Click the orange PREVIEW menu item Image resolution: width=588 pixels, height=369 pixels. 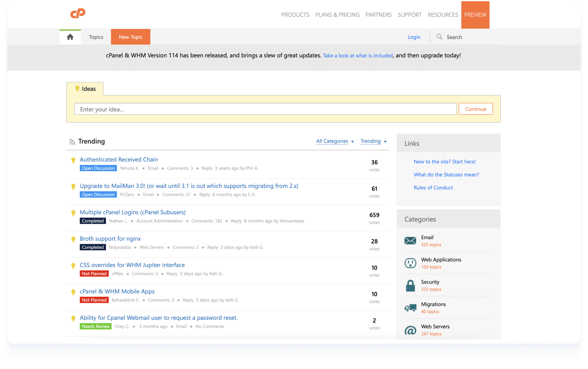point(475,15)
